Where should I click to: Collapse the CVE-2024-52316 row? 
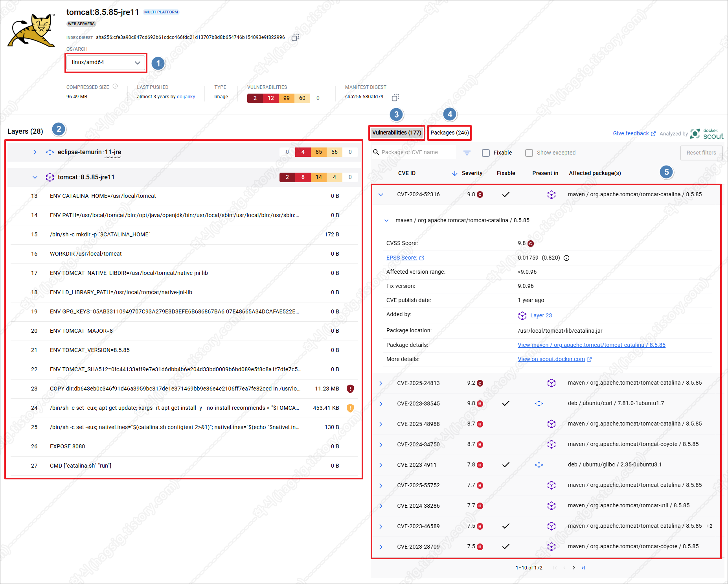[381, 195]
